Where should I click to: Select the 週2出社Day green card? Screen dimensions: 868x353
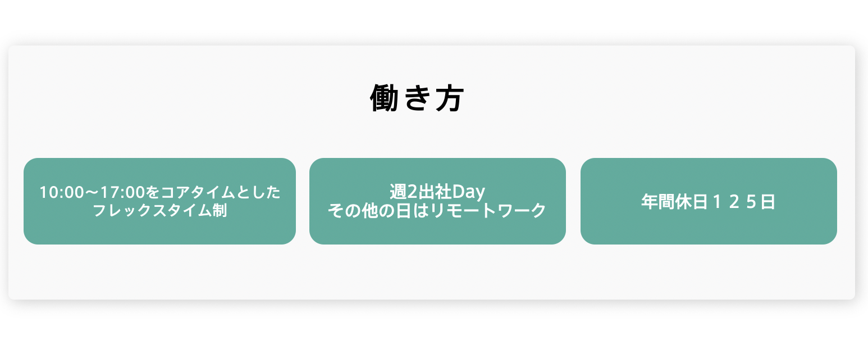pyautogui.click(x=437, y=201)
